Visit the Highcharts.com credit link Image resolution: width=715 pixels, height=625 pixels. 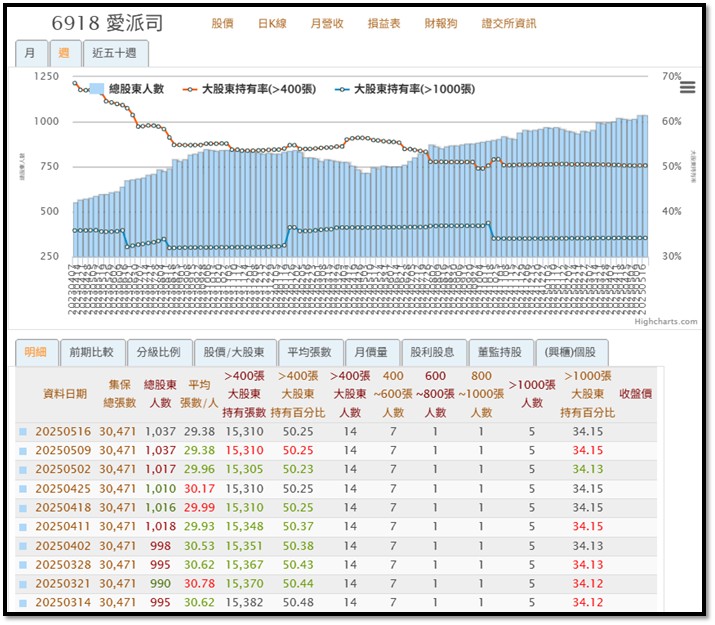666,321
